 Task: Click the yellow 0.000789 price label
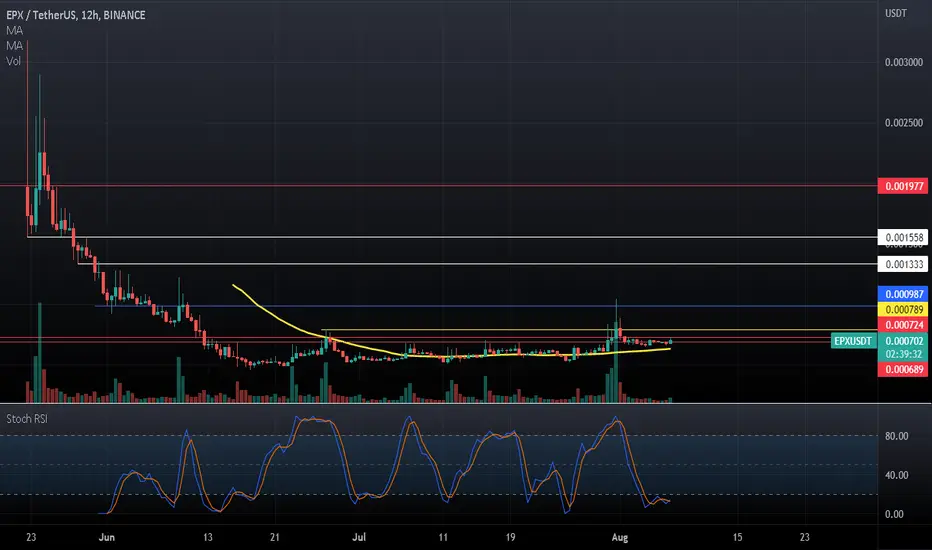tap(902, 310)
